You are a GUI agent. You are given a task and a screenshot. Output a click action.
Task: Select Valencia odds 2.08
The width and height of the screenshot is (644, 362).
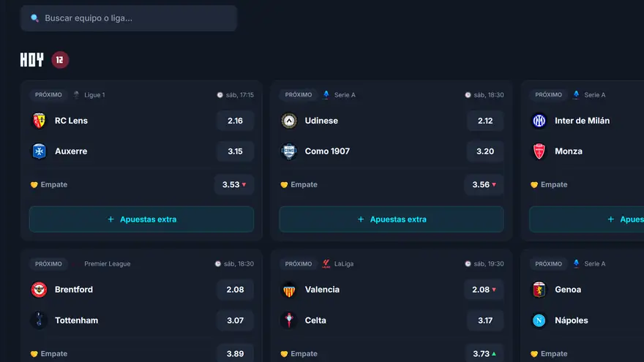tap(484, 290)
